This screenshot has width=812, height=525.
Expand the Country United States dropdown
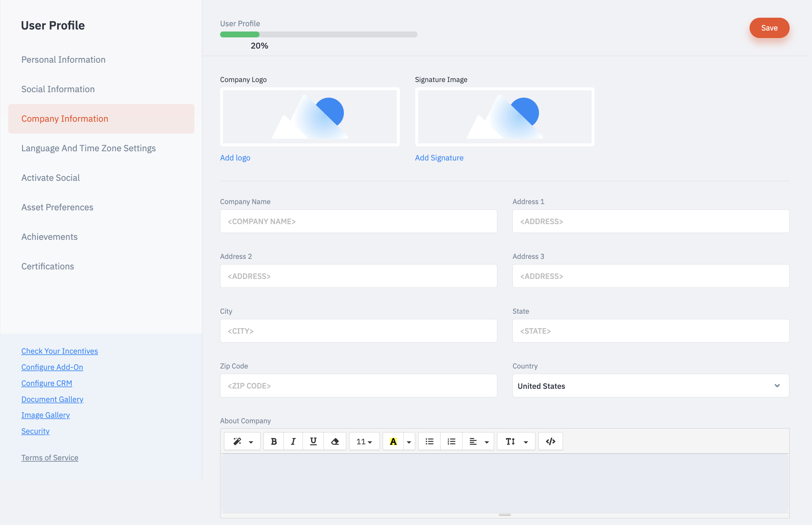(x=651, y=386)
